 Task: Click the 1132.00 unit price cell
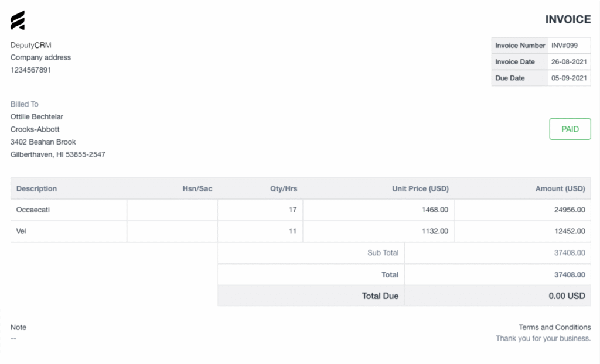[435, 231]
